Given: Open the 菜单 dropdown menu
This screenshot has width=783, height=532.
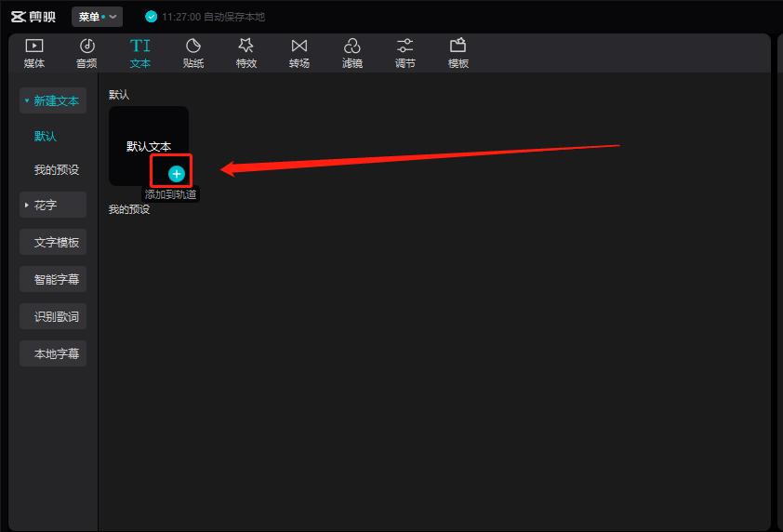Looking at the screenshot, I should click(x=97, y=17).
